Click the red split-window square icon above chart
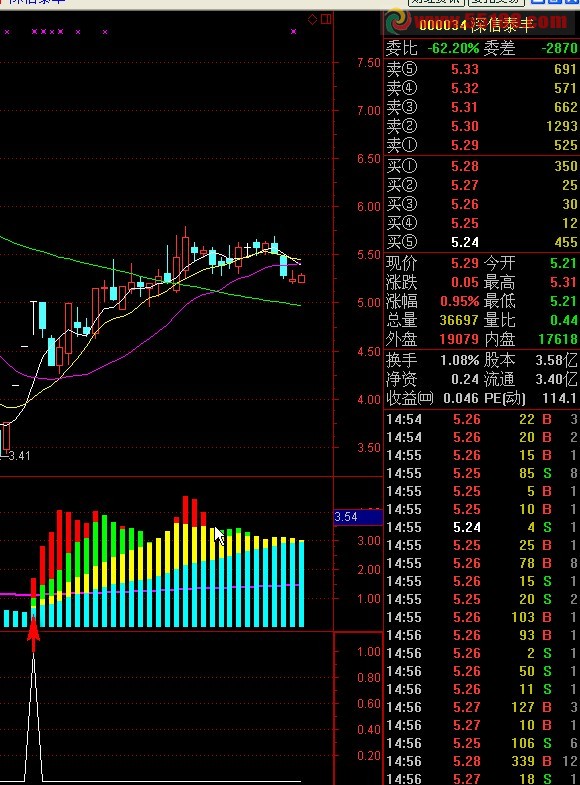Image resolution: width=580 pixels, height=785 pixels. tap(326, 19)
